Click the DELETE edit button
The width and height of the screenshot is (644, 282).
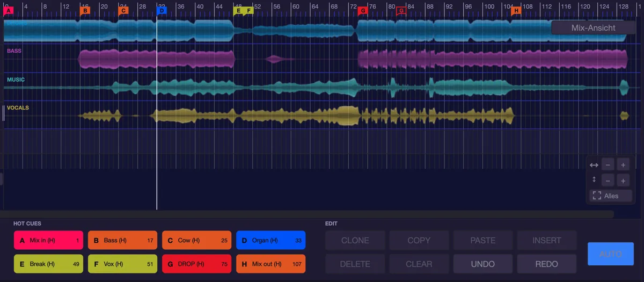click(x=355, y=264)
